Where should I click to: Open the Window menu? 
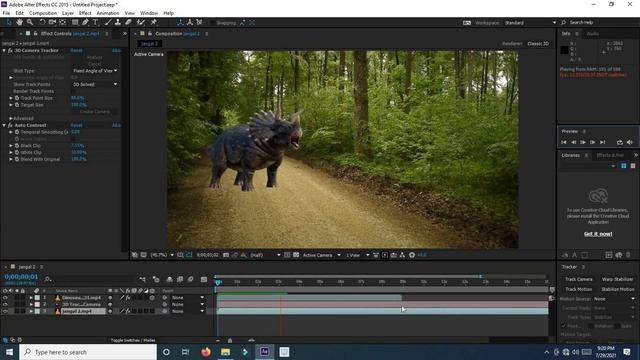click(x=149, y=13)
